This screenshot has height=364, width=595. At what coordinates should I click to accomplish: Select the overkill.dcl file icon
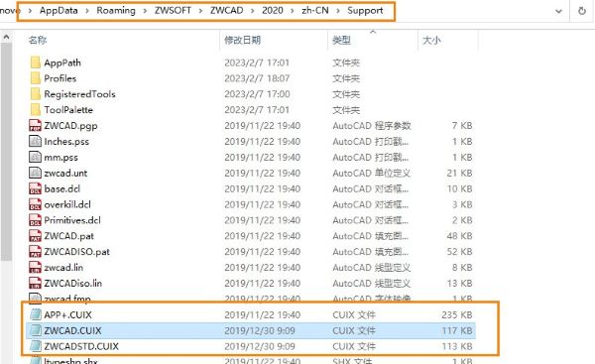coord(36,204)
